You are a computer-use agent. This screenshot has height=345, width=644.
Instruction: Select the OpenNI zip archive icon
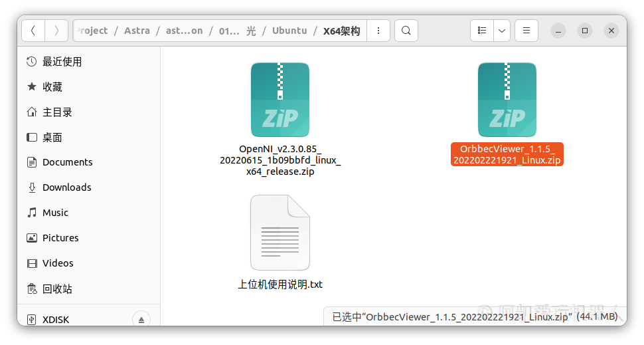280,100
